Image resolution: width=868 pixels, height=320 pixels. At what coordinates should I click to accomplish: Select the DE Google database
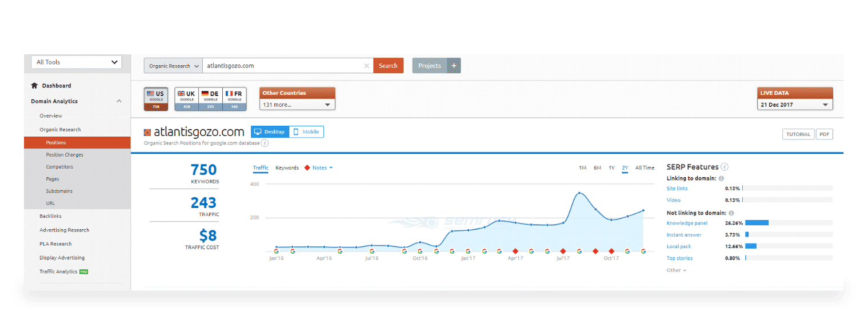(x=210, y=99)
